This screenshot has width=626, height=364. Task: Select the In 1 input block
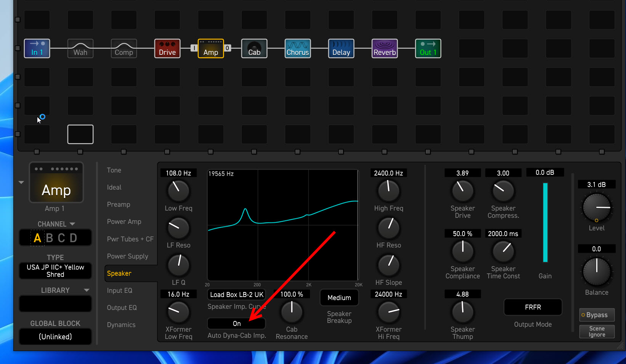pyautogui.click(x=37, y=48)
